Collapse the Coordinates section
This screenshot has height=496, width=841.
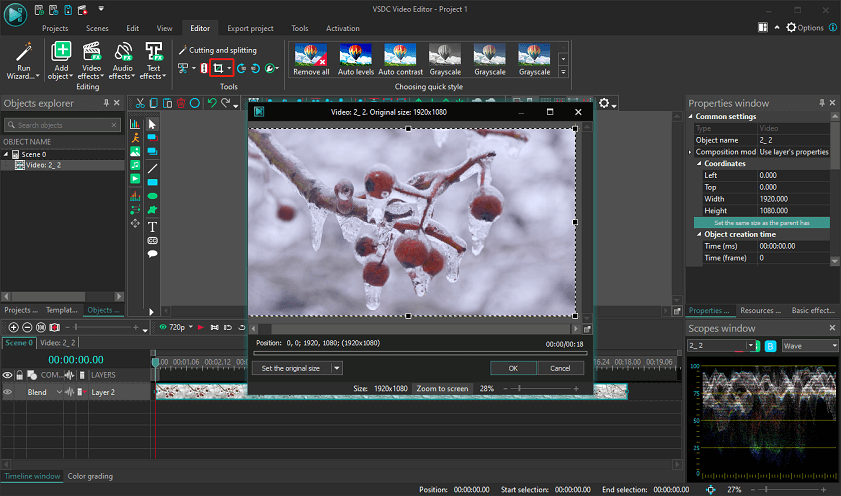pyautogui.click(x=699, y=164)
